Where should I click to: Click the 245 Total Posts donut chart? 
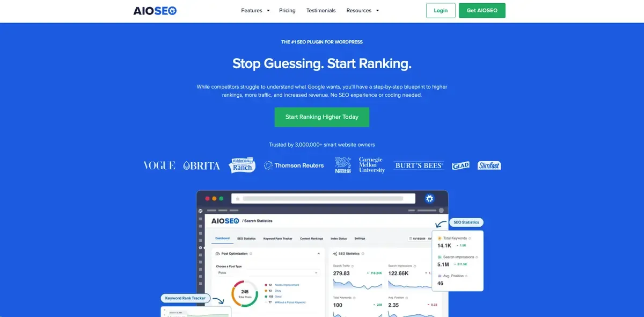tap(245, 294)
